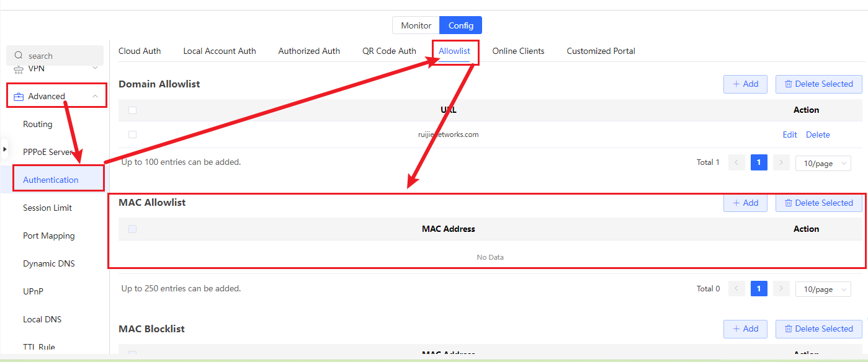The width and height of the screenshot is (868, 362).
Task: Collapse the Advanced menu section
Action: click(x=95, y=96)
